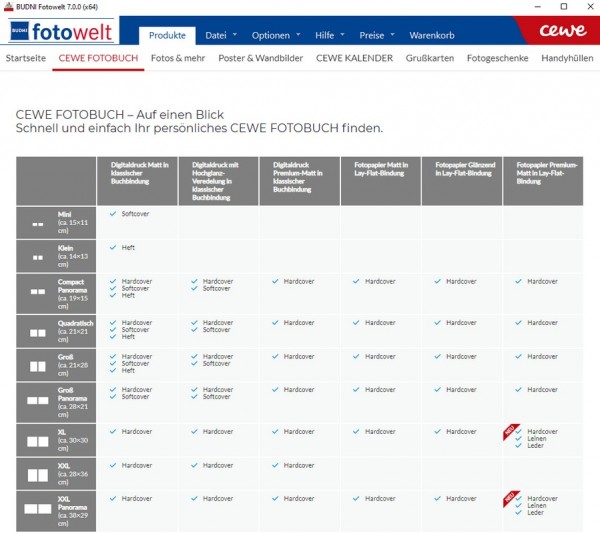The width and height of the screenshot is (600, 534).
Task: Click the Heft checkmark in the Klein row
Action: tap(113, 247)
